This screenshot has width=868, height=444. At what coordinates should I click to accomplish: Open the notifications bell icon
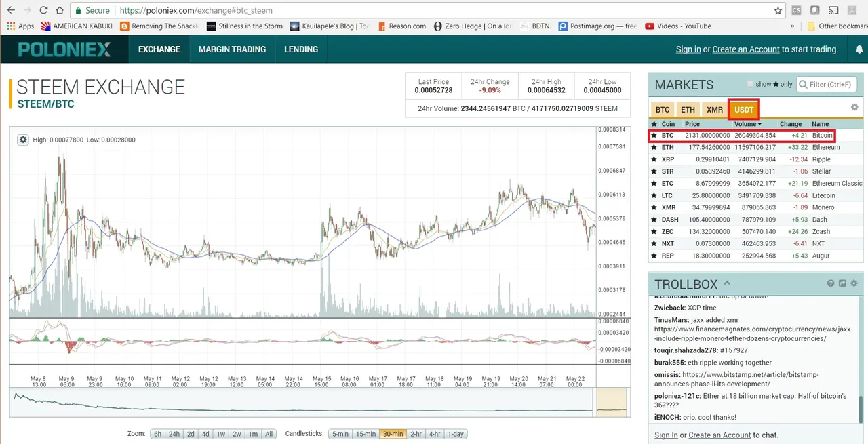(x=860, y=49)
